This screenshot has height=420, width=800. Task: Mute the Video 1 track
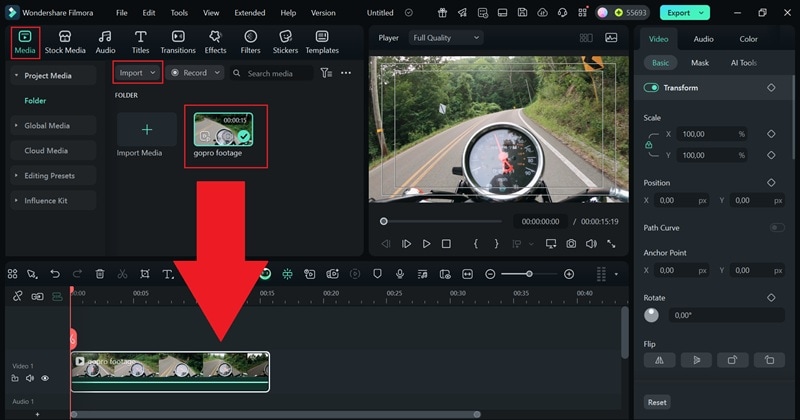(30, 378)
